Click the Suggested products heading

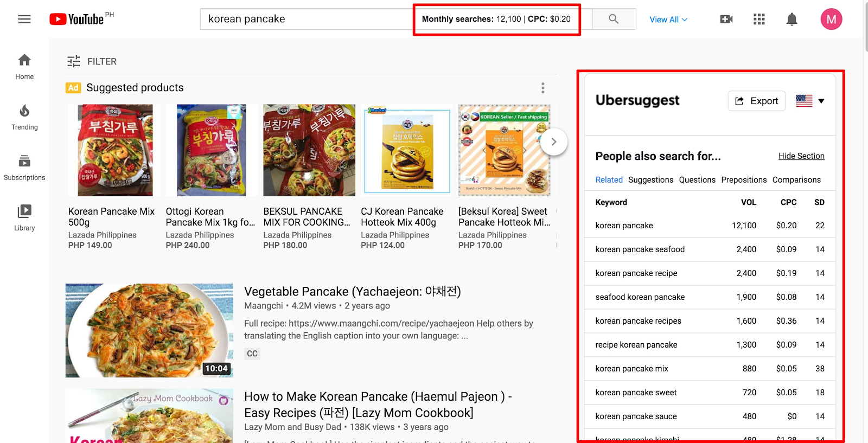click(135, 88)
